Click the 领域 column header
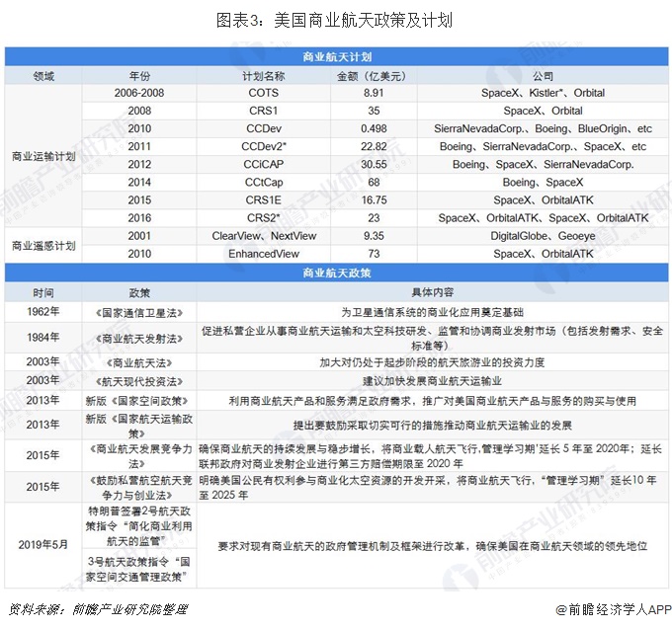672x630 pixels. [42, 75]
